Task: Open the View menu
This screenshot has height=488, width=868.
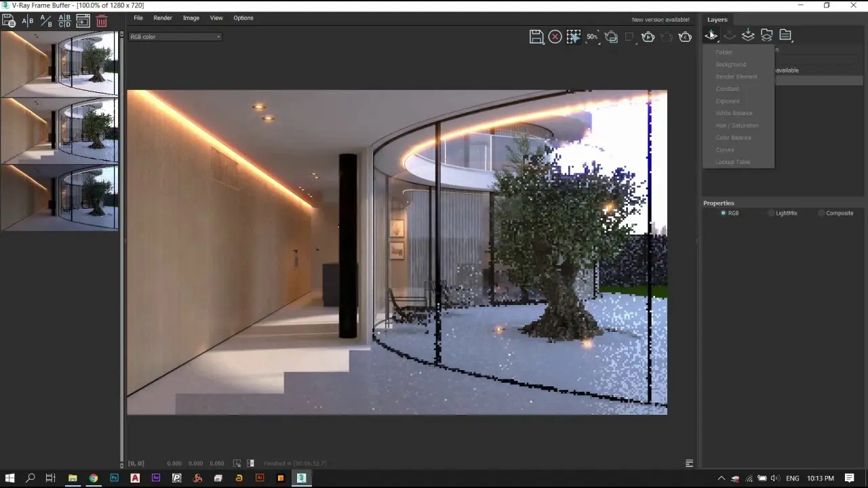Action: 216,18
